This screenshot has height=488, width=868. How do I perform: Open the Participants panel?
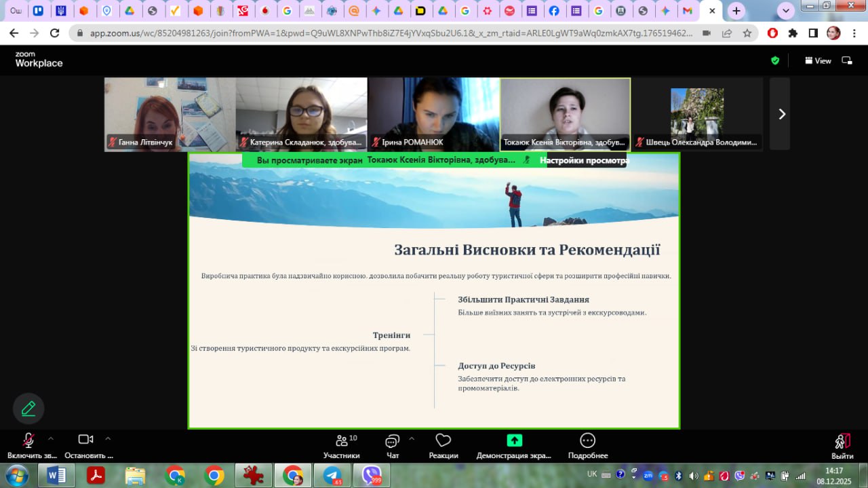pos(341,446)
